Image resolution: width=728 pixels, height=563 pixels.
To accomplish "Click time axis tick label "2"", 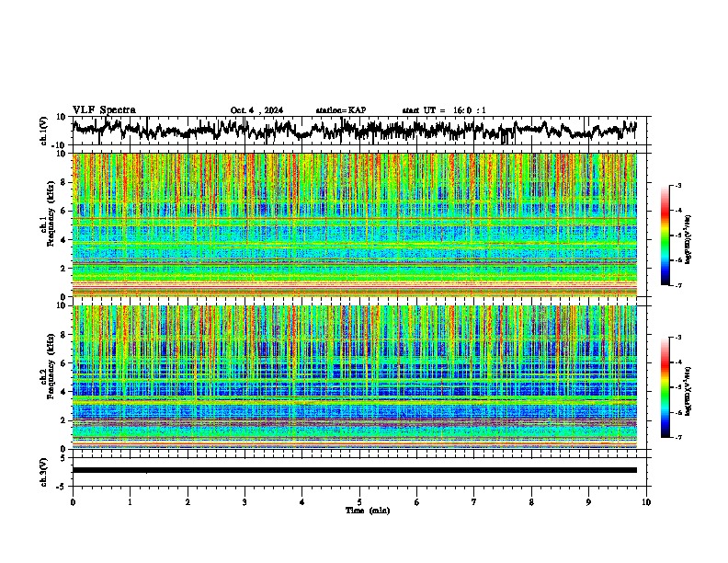I will pos(188,502).
